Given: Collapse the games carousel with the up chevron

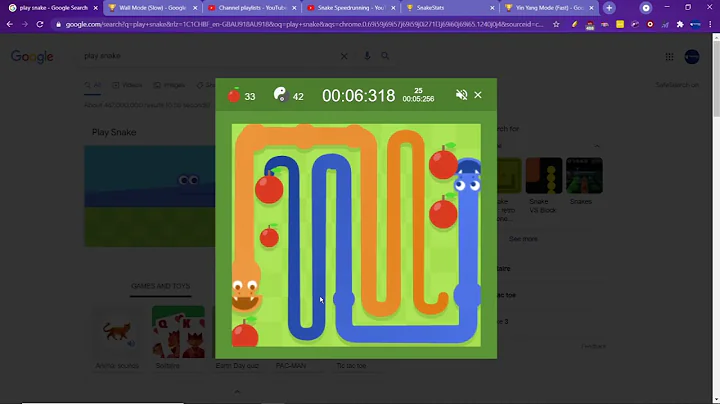Looking at the screenshot, I should (x=237, y=392).
